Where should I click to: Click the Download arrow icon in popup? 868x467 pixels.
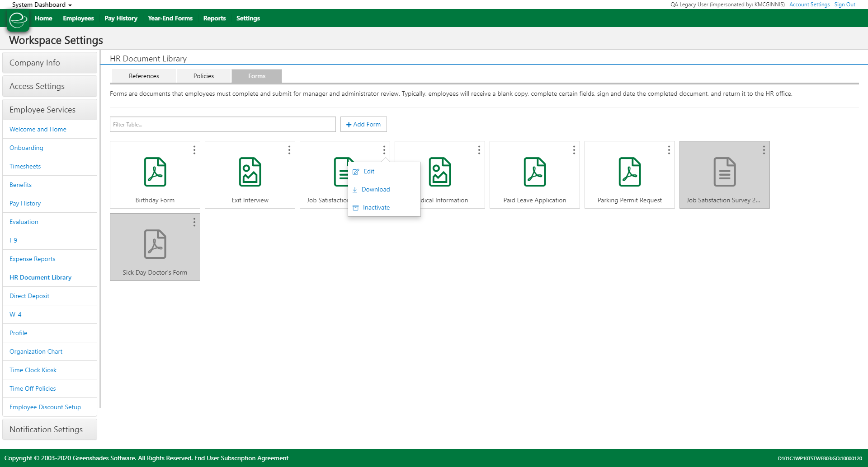(x=355, y=190)
